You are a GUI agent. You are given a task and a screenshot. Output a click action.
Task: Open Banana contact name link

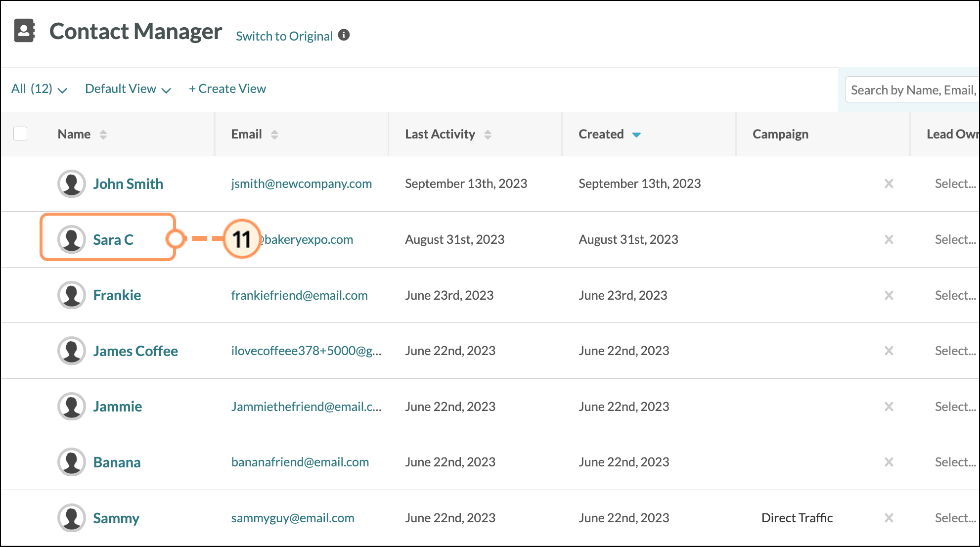pyautogui.click(x=117, y=462)
